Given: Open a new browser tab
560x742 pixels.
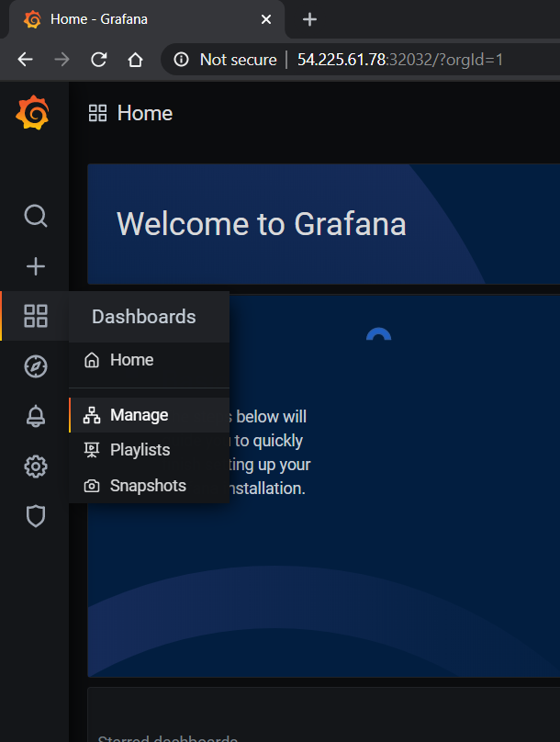Looking at the screenshot, I should (x=309, y=19).
